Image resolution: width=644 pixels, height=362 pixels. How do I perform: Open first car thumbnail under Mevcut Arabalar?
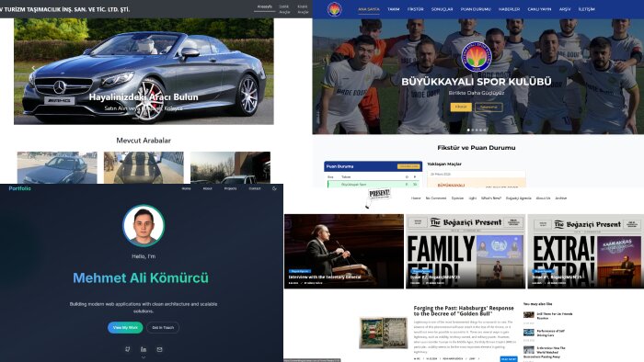point(57,167)
